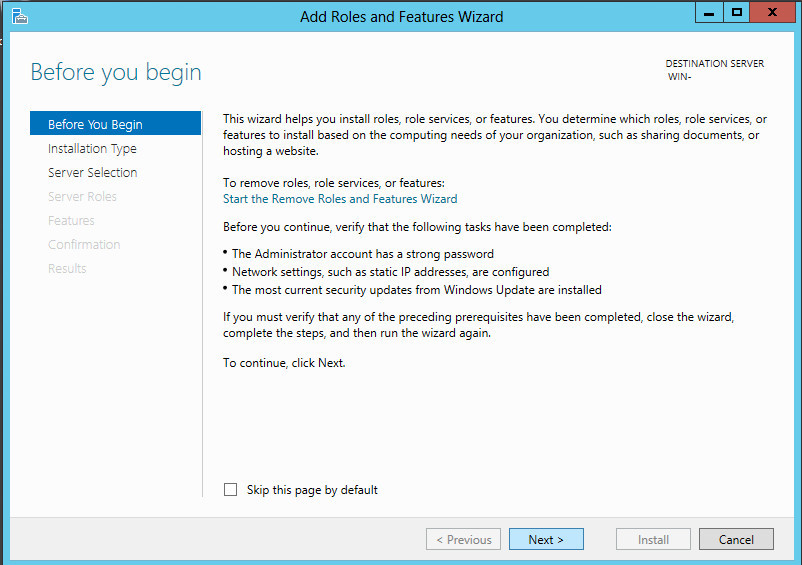Screen dimensions: 802x565
Task: Jump to the Confirmation step
Action: click(84, 244)
